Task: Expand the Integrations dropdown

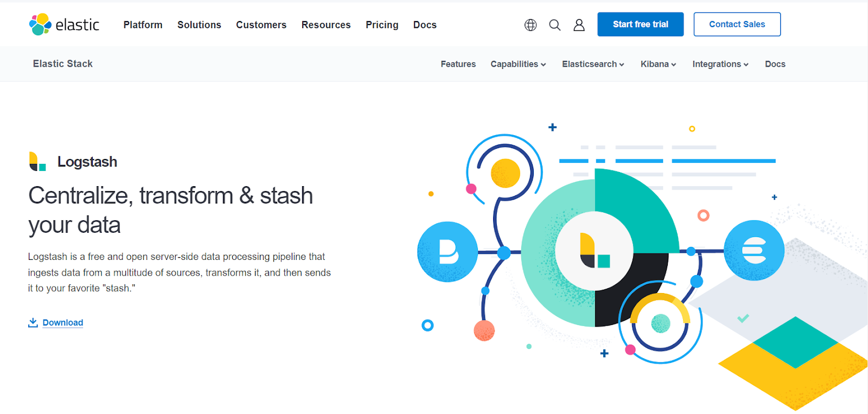Action: click(720, 64)
